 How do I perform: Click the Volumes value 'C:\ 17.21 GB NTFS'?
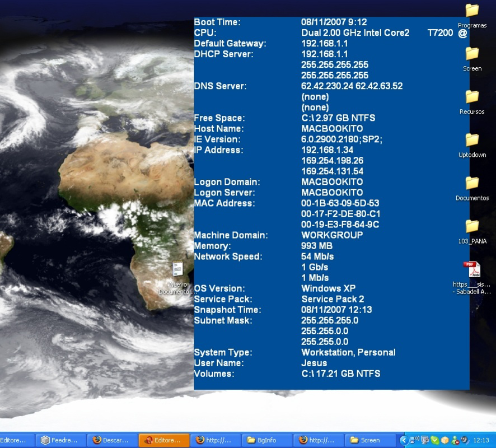click(x=341, y=374)
